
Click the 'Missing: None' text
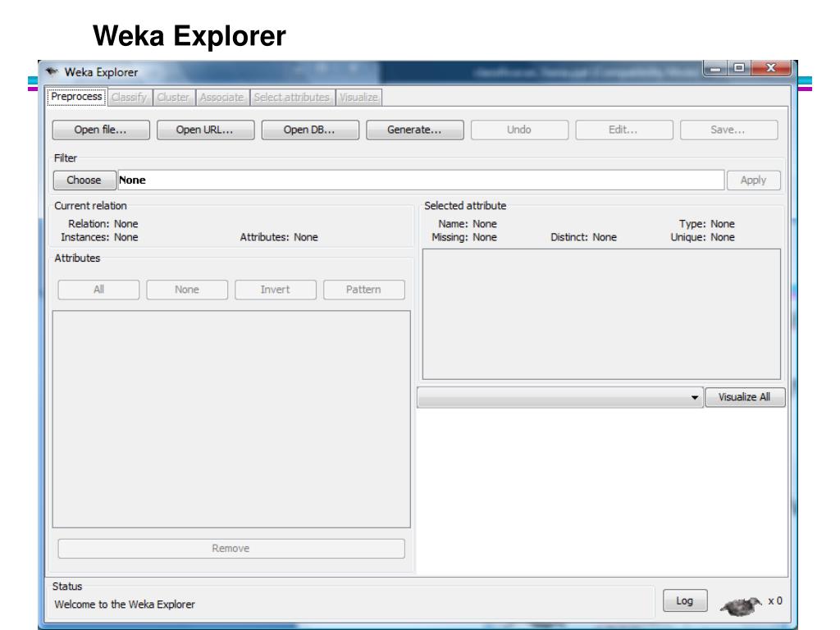tap(464, 237)
